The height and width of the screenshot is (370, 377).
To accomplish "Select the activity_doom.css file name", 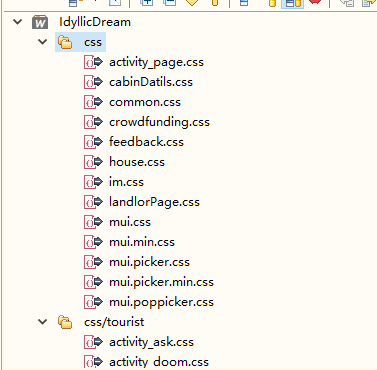I will click(159, 362).
